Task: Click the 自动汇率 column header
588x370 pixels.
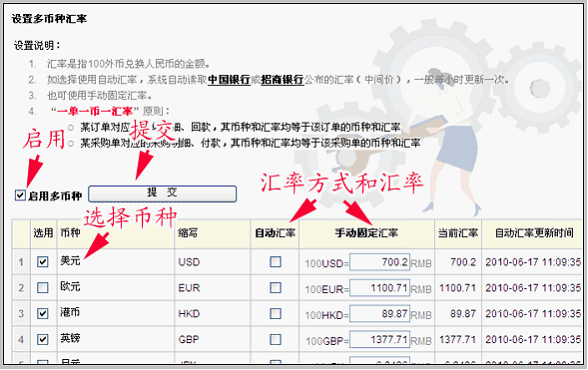Action: pyautogui.click(x=275, y=233)
